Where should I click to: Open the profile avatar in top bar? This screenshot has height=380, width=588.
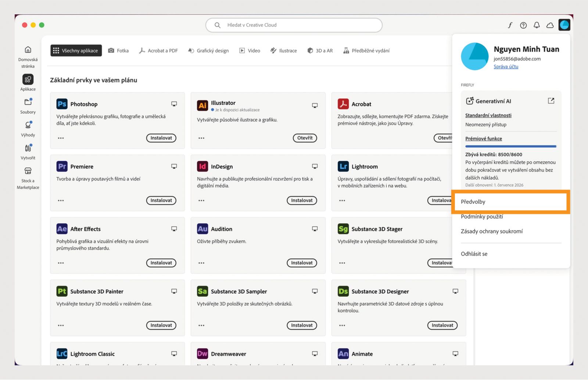click(x=564, y=25)
